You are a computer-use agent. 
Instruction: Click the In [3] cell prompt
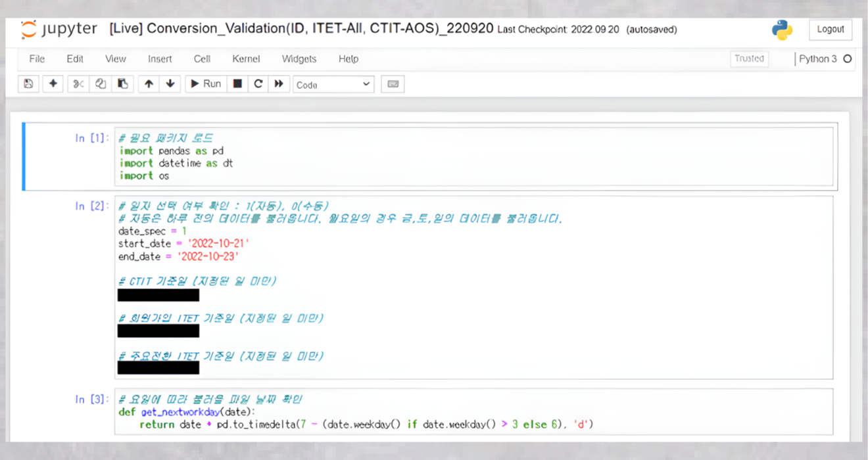coord(92,399)
